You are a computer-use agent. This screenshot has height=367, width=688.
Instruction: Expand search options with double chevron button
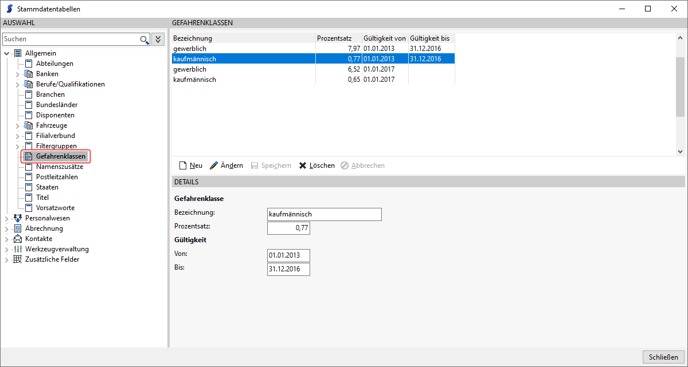(x=158, y=39)
